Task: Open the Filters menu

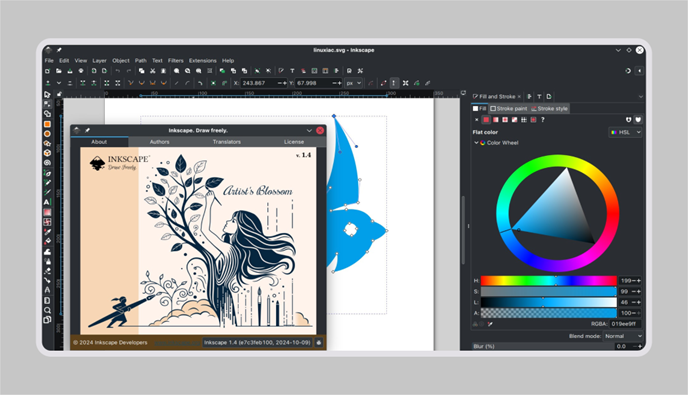Action: pyautogui.click(x=176, y=61)
